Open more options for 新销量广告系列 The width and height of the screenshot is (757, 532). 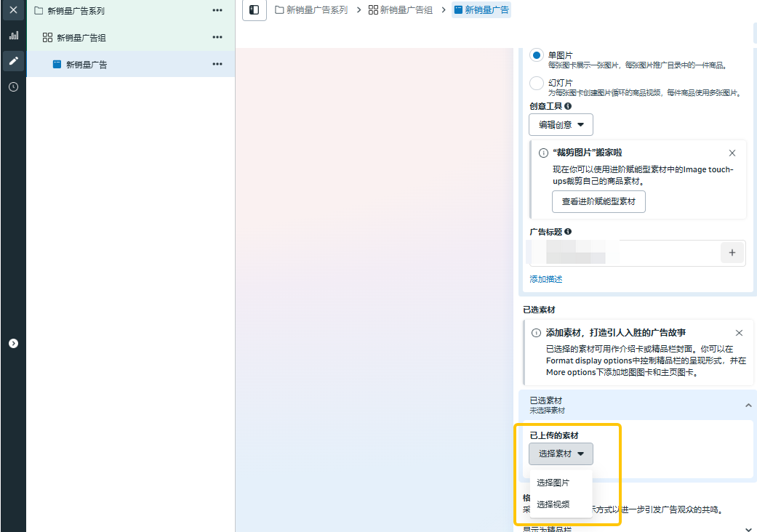[x=217, y=11]
